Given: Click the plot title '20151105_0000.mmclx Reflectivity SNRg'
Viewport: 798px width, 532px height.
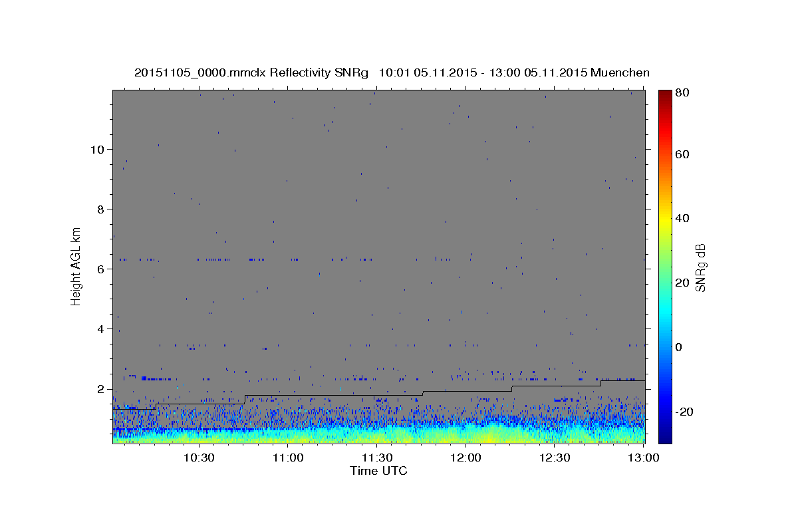Looking at the screenshot, I should coord(251,72).
